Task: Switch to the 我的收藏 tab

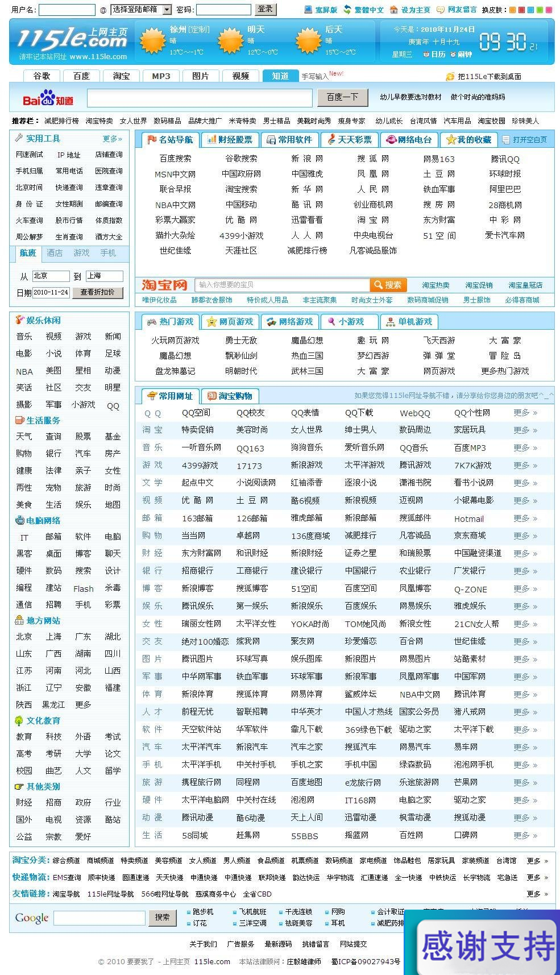Action: click(x=468, y=139)
